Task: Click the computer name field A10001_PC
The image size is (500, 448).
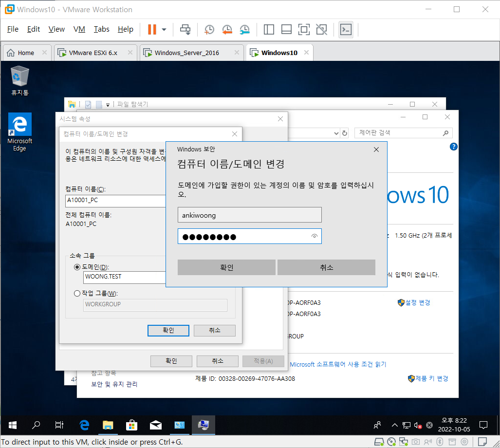Action: (115, 201)
